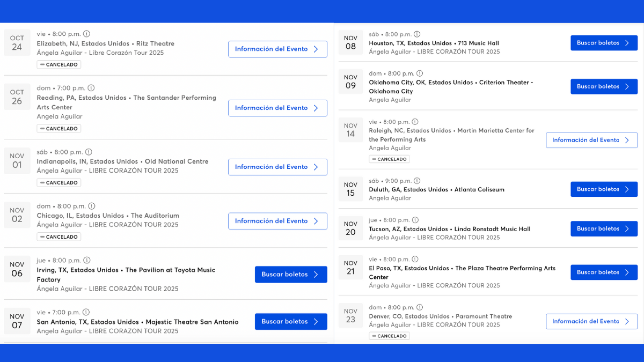This screenshot has height=362, width=644.
Task: View Información del Evento for Raleigh NC show
Action: tap(591, 140)
